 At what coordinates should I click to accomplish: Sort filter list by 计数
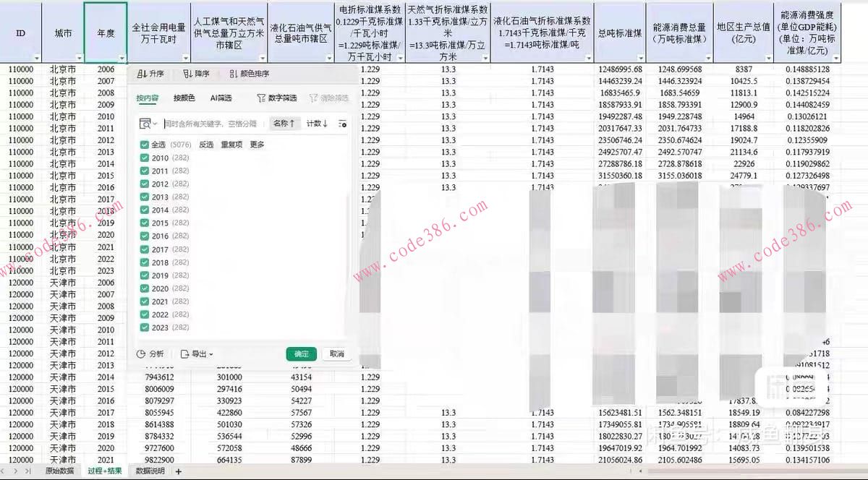click(x=317, y=124)
